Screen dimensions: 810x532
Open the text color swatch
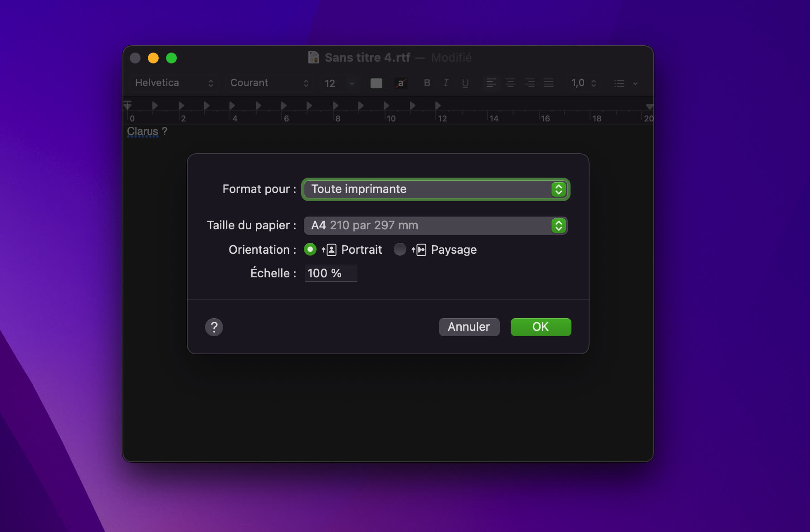[376, 83]
